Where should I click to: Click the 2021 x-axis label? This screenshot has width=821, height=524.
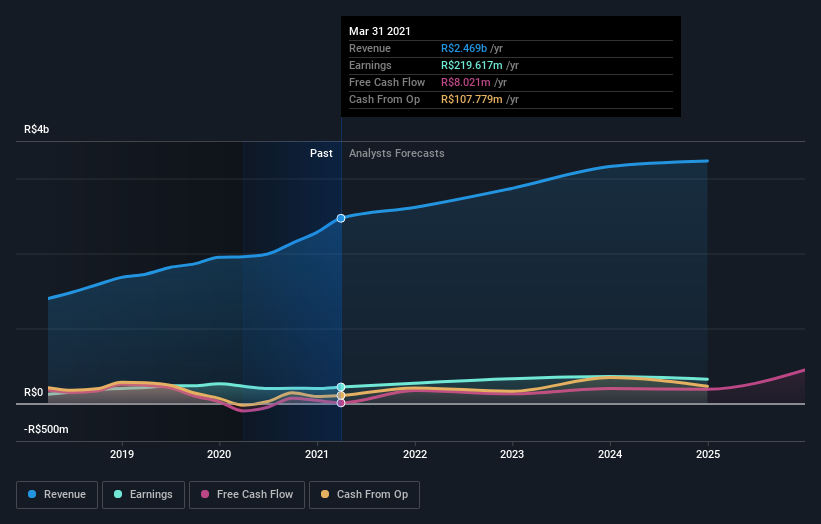(317, 454)
